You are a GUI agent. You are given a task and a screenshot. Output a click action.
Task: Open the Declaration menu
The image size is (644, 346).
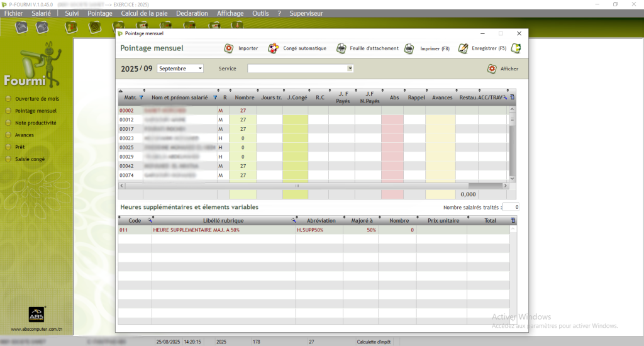coord(192,13)
